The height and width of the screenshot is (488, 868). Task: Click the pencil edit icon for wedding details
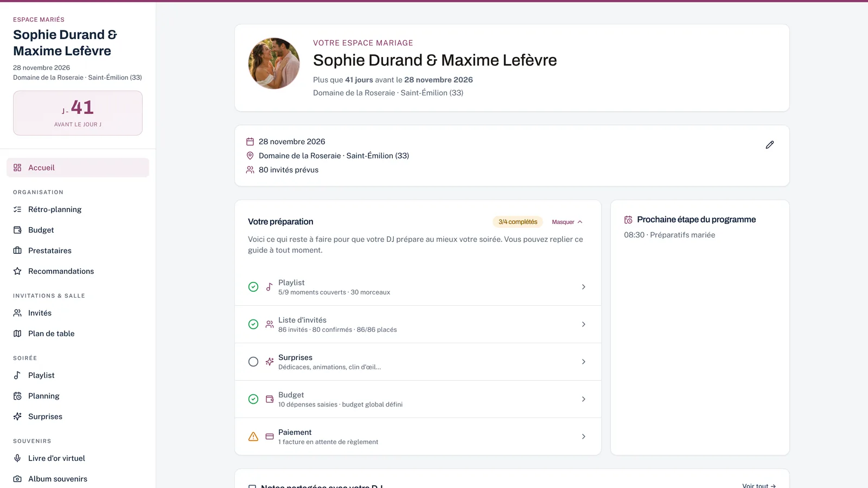coord(769,145)
